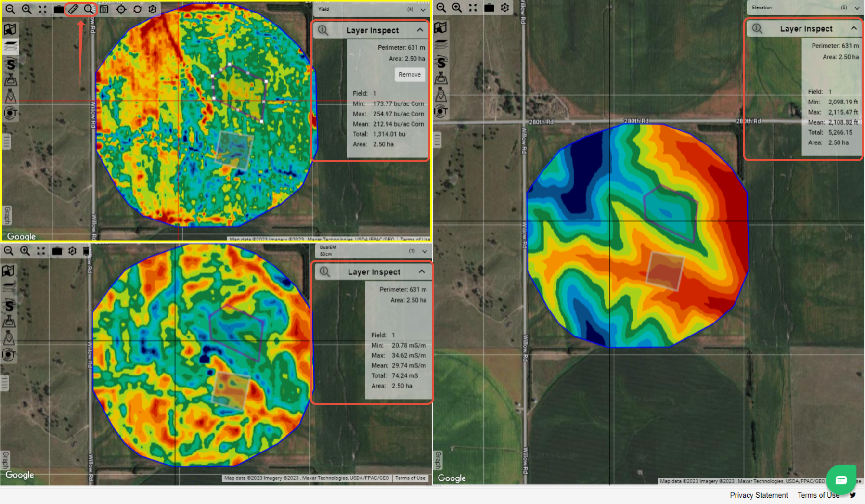Screen dimensions: 865x504
Task: Click the drag handle on Elevation map edge
Action: (437, 140)
